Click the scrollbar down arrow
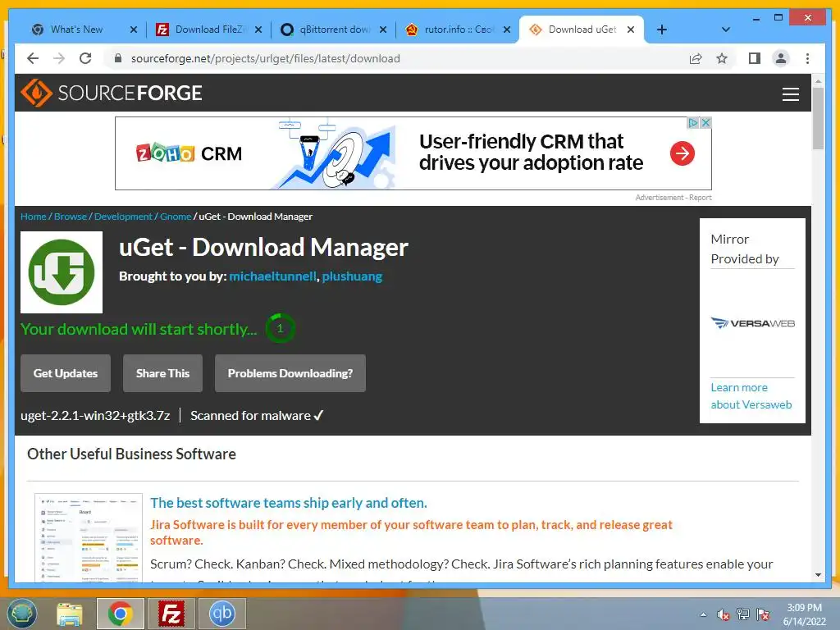This screenshot has height=630, width=840. click(818, 575)
